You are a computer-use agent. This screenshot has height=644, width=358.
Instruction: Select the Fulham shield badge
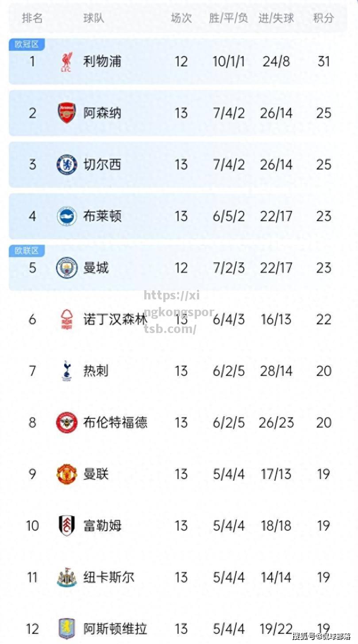(67, 525)
